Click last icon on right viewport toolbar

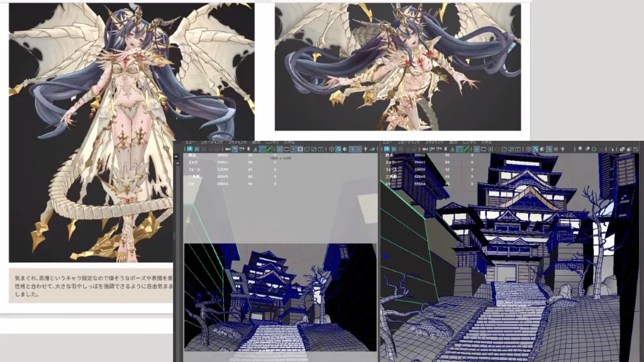636,149
